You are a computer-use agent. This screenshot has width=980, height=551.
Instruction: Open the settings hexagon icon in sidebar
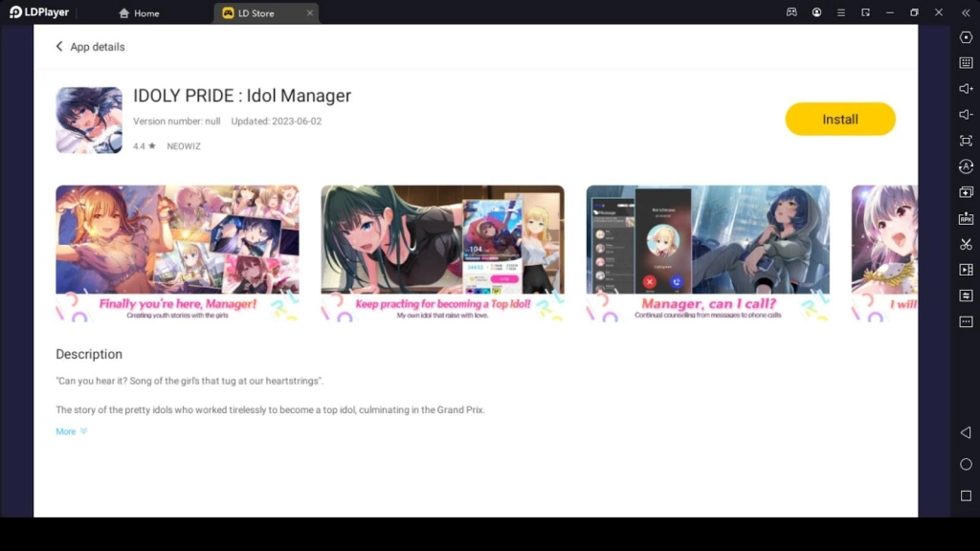966,37
